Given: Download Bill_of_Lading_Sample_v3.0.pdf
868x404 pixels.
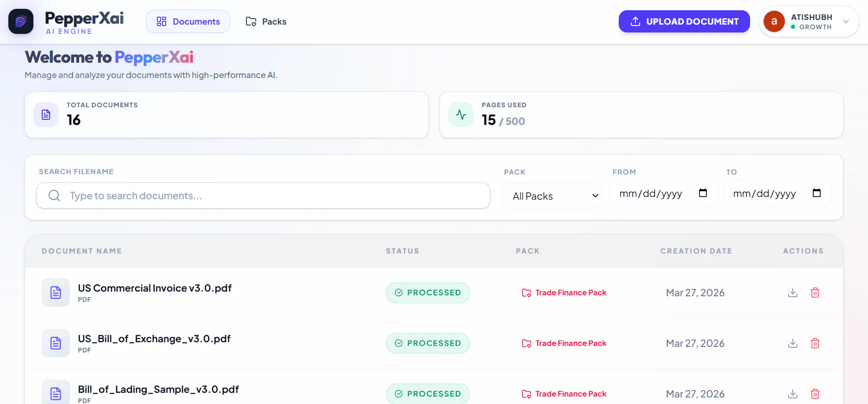Looking at the screenshot, I should click(793, 394).
